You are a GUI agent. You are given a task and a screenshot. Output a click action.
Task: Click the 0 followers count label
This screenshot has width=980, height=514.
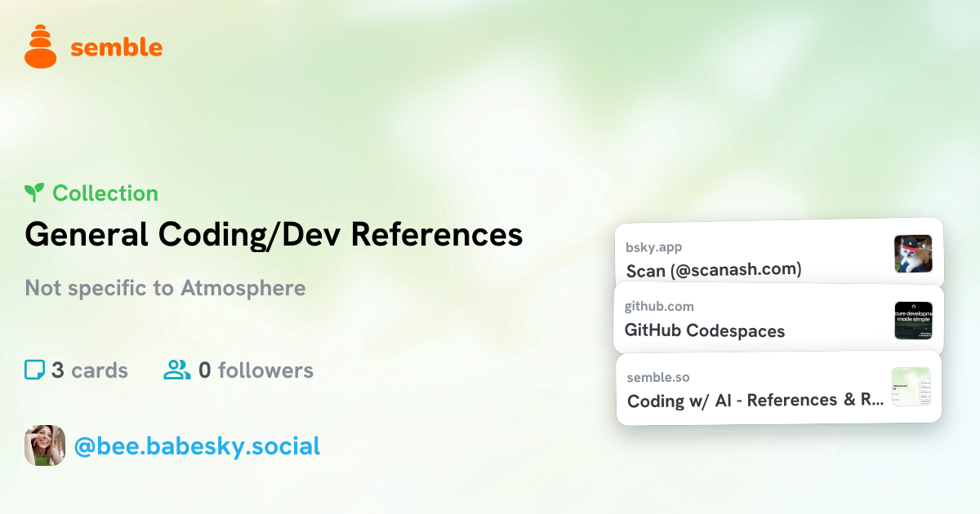(256, 370)
